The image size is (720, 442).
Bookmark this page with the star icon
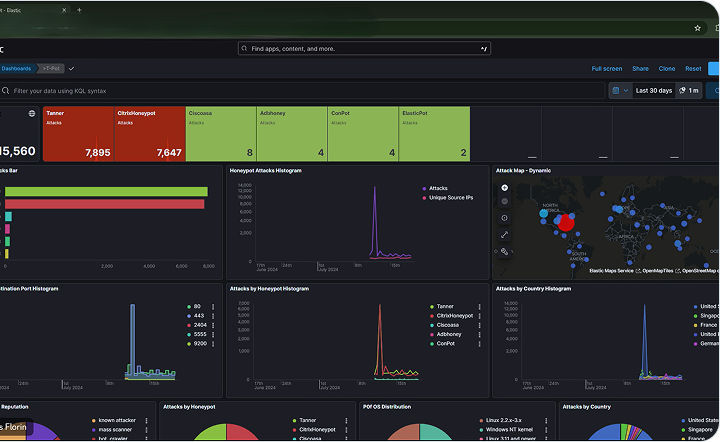click(698, 28)
